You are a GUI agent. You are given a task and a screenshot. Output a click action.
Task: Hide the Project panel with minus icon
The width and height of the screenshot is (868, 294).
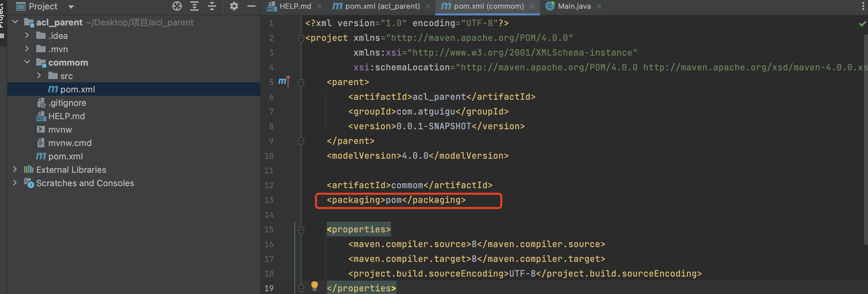tap(251, 6)
